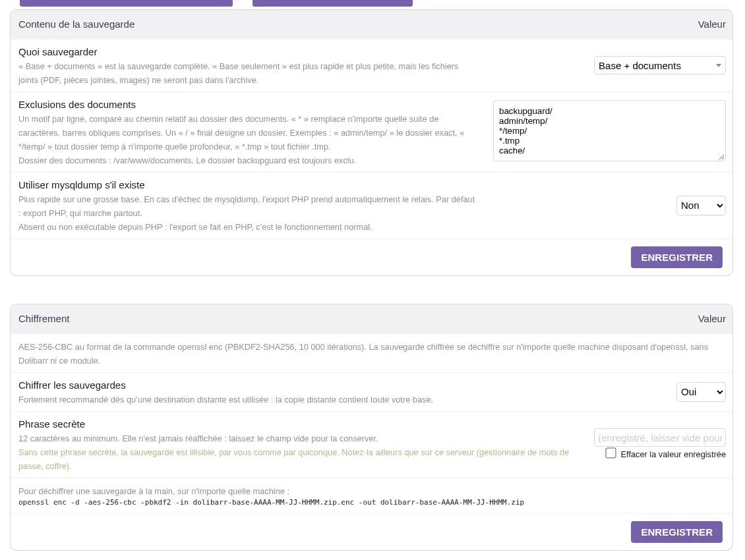Click the Chiffrer les sauvegardes label
The height and width of the screenshot is (560, 745).
(72, 385)
